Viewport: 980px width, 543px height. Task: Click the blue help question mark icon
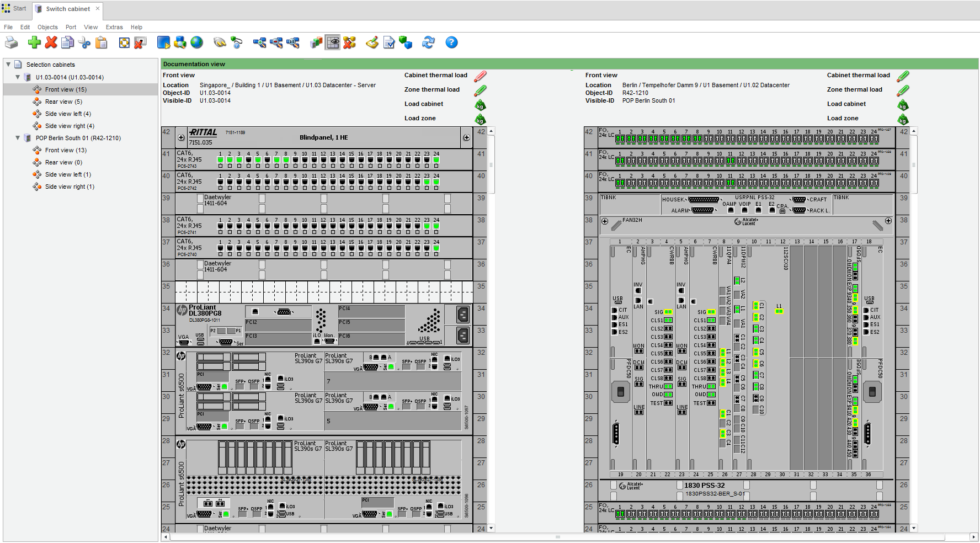(x=451, y=42)
